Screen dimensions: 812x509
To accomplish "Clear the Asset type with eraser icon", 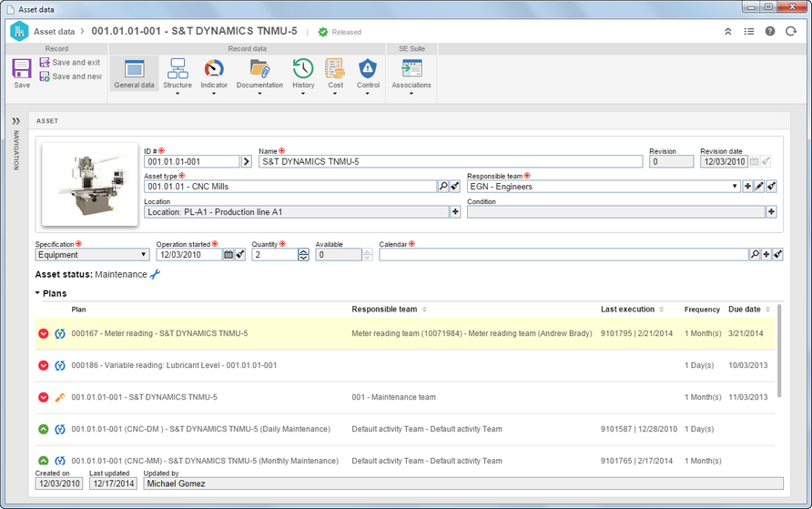I will point(454,187).
